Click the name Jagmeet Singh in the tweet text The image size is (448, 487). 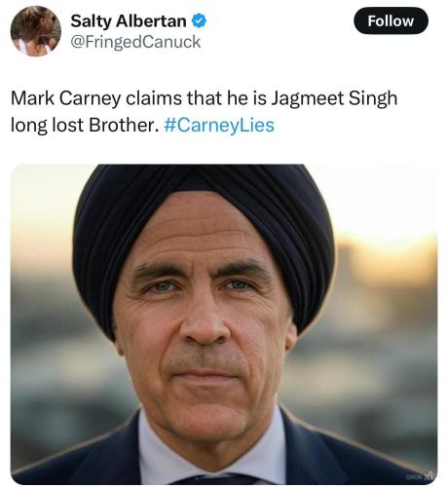coord(334,98)
